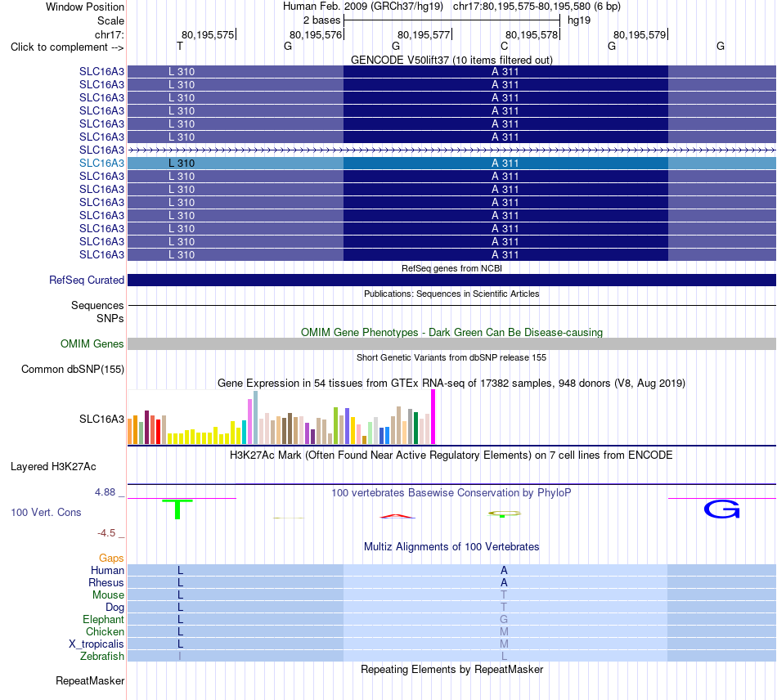Click the 80,195,576 position tick label

click(x=316, y=34)
